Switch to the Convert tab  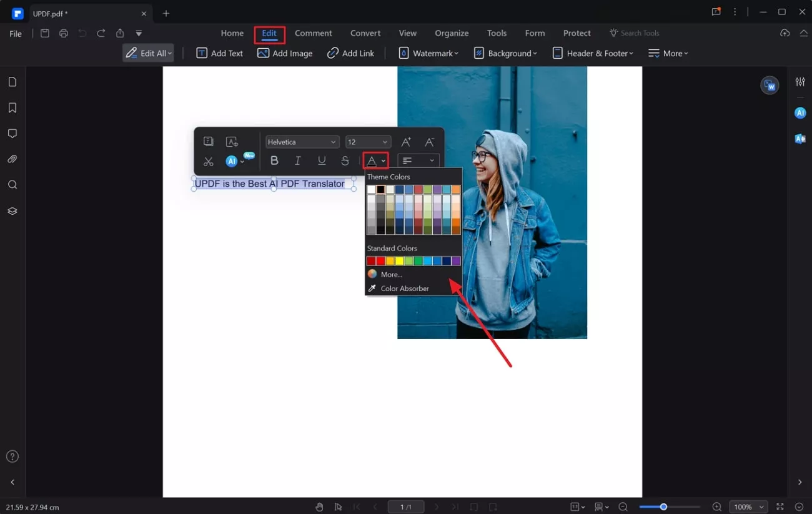365,33
